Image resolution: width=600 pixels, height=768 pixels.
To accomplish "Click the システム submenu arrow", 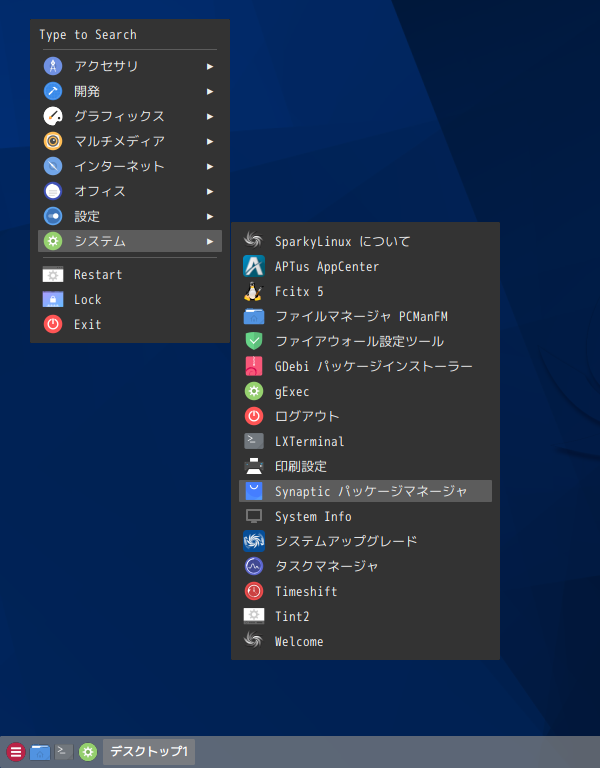I will coord(210,241).
